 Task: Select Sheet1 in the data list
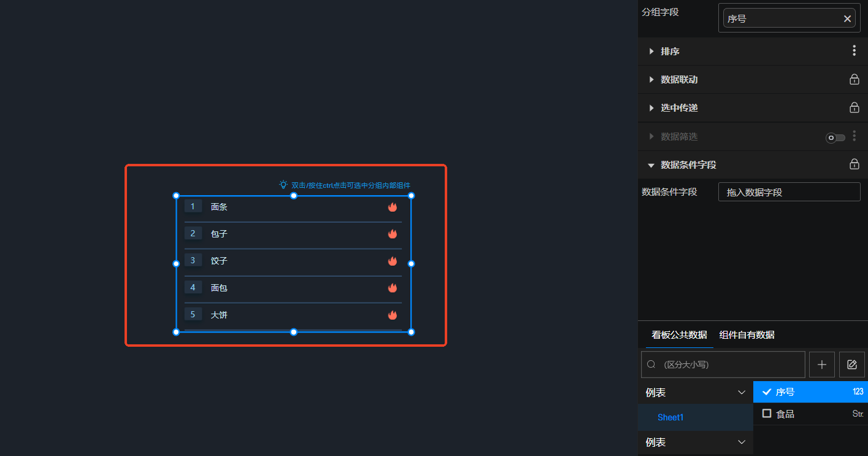[670, 417]
